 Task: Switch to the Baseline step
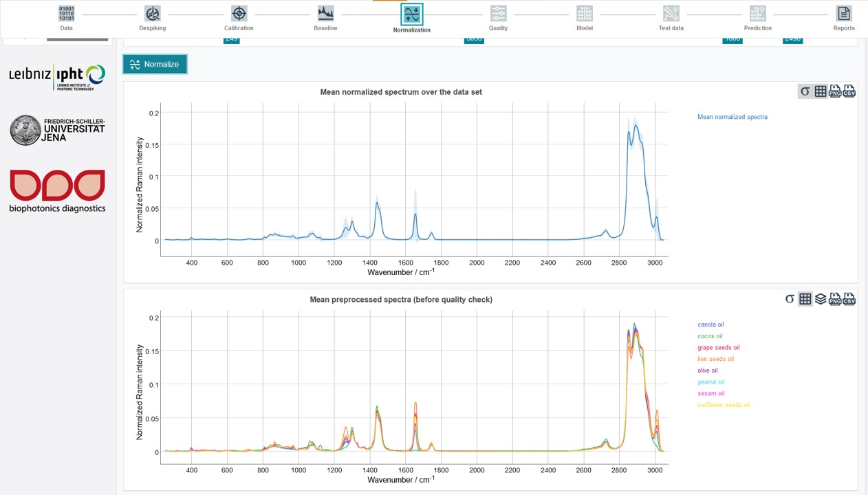[x=325, y=18]
